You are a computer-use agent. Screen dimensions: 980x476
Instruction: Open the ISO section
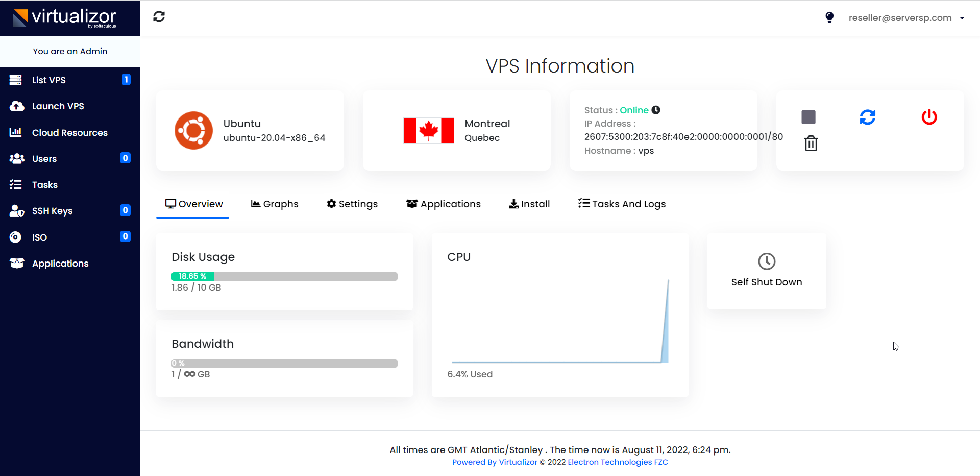tap(70, 237)
